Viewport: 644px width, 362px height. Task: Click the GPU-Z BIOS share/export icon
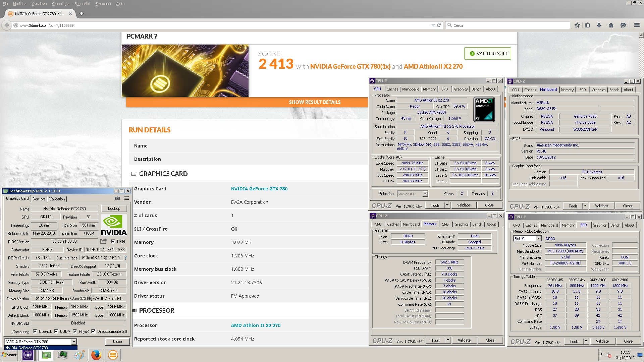click(103, 241)
